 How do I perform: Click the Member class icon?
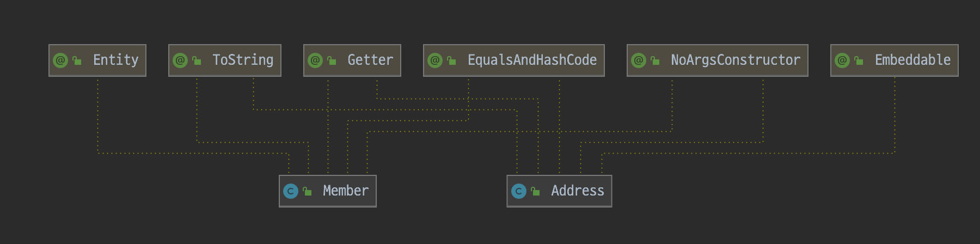[291, 191]
